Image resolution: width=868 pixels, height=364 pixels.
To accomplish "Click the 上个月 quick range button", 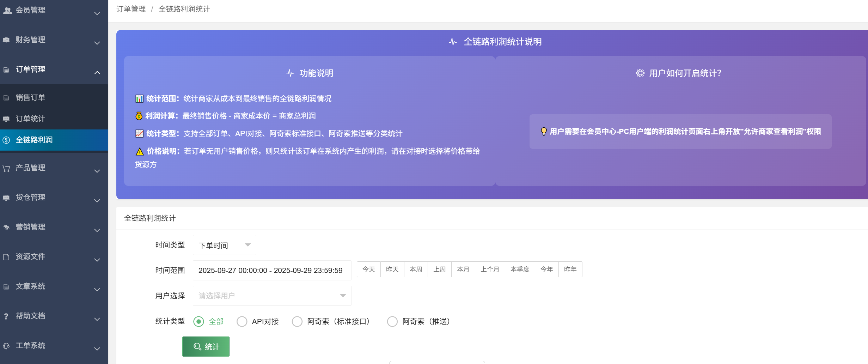I will (490, 269).
